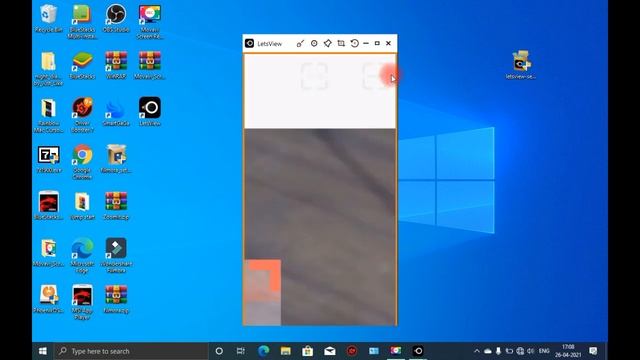Select the filmora setup box icon

point(116,159)
